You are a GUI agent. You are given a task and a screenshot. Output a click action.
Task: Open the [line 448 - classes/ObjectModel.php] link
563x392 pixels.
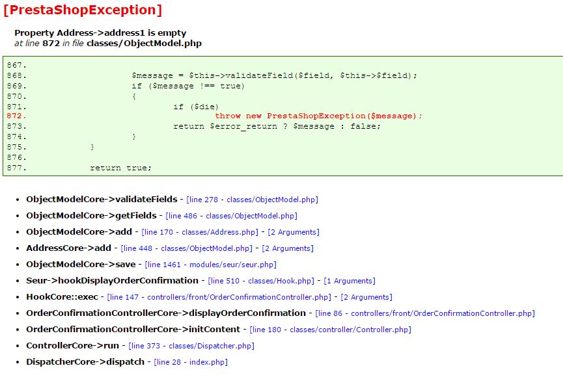186,248
